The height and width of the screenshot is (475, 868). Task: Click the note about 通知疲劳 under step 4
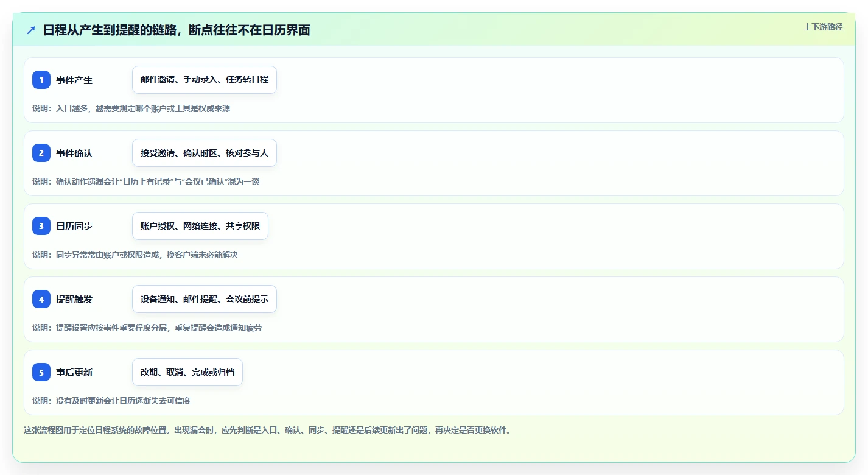(x=147, y=328)
